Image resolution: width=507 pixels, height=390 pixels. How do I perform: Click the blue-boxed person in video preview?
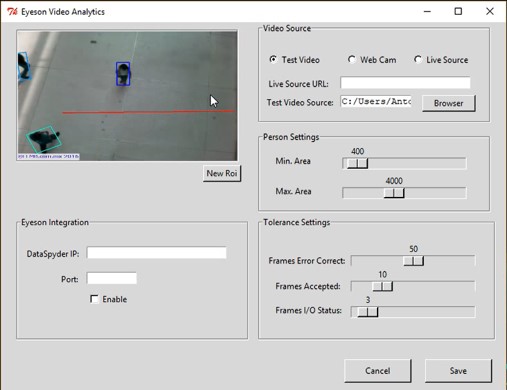[123, 74]
